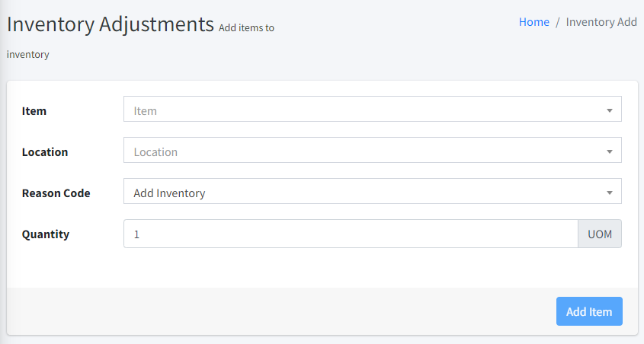Click the bold Item field label
Image resolution: width=644 pixels, height=344 pixels.
[34, 111]
